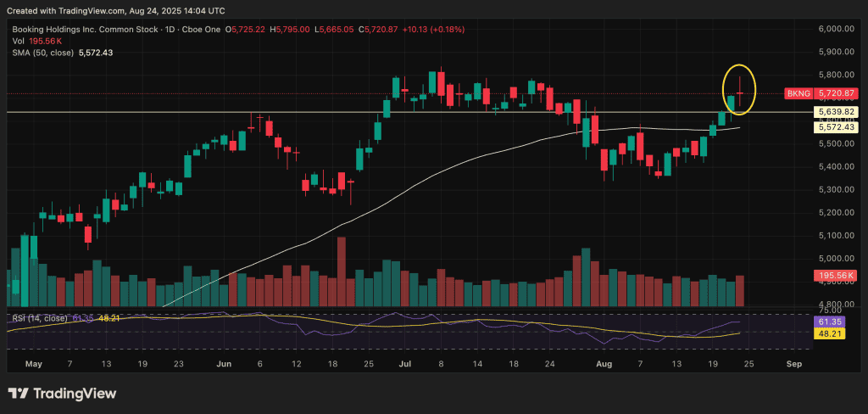Click the 61.35 RSI value label
The height and width of the screenshot is (414, 868).
point(828,322)
